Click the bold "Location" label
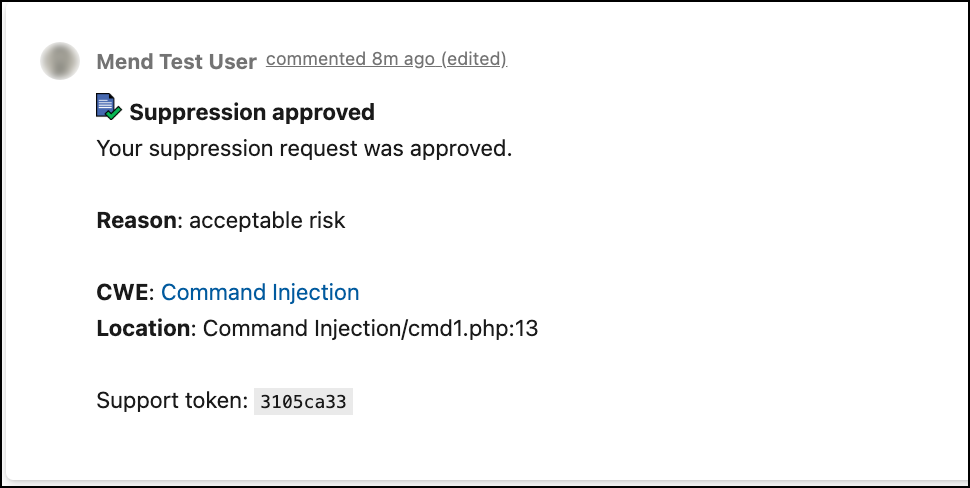970x488 pixels. (x=143, y=329)
